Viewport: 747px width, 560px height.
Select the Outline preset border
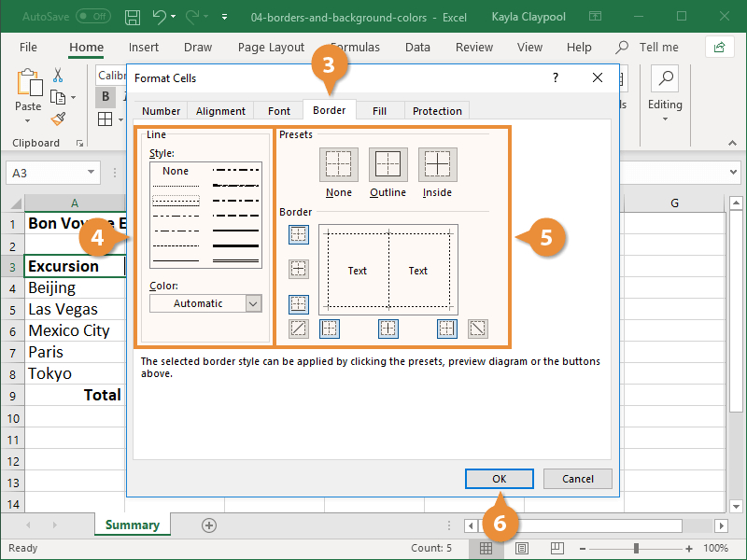pos(389,164)
